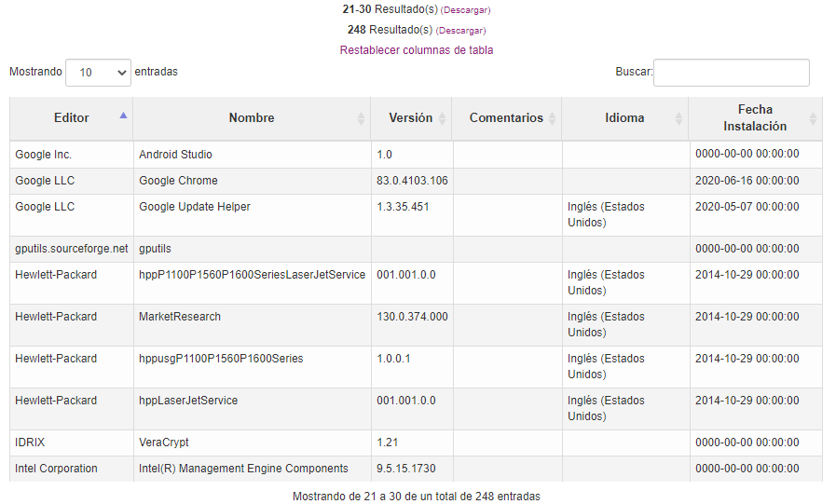
Task: Click sort arrows on Versión column
Action: click(442, 118)
